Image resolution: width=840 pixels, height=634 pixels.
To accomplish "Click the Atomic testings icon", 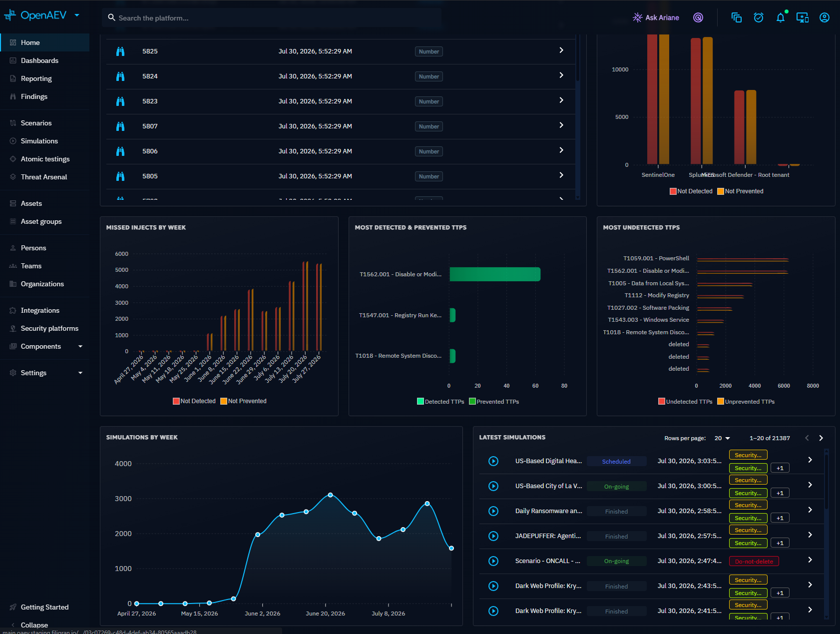I will tap(13, 159).
